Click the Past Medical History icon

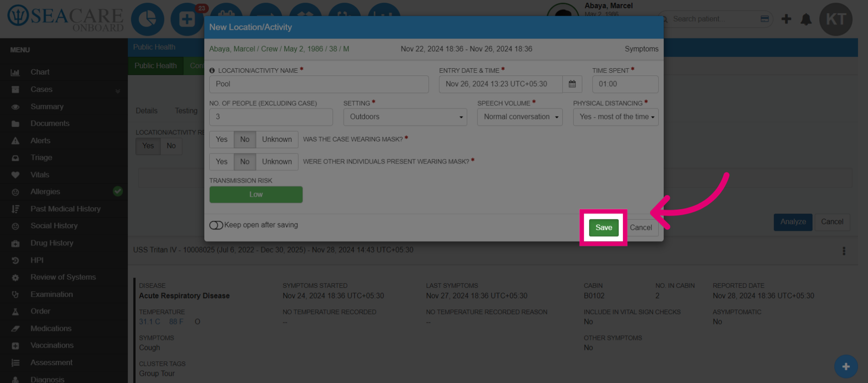[15, 209]
